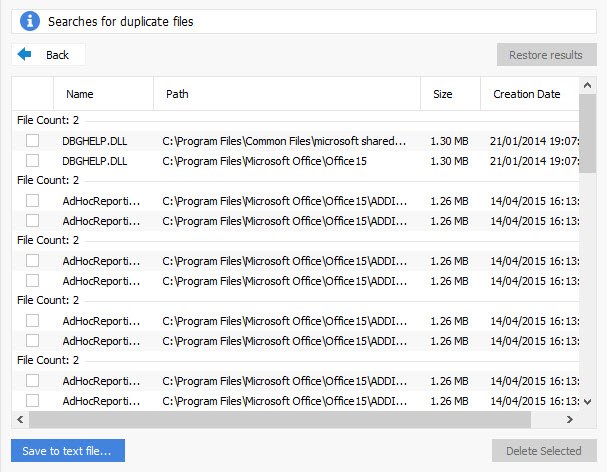Sort by the Path column header
This screenshot has width=608, height=472.
coord(177,94)
